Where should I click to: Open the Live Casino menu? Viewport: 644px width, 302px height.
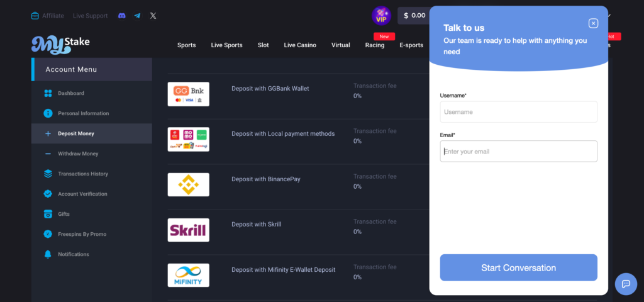(x=300, y=45)
